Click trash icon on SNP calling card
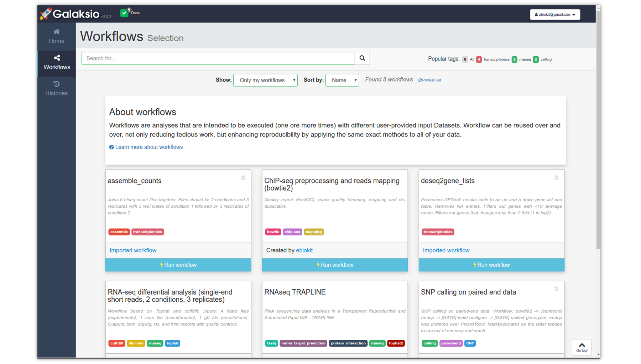 [556, 289]
